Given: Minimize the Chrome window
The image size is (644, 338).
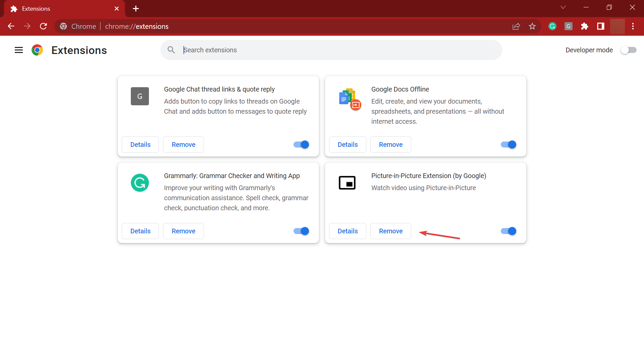Looking at the screenshot, I should (x=586, y=7).
